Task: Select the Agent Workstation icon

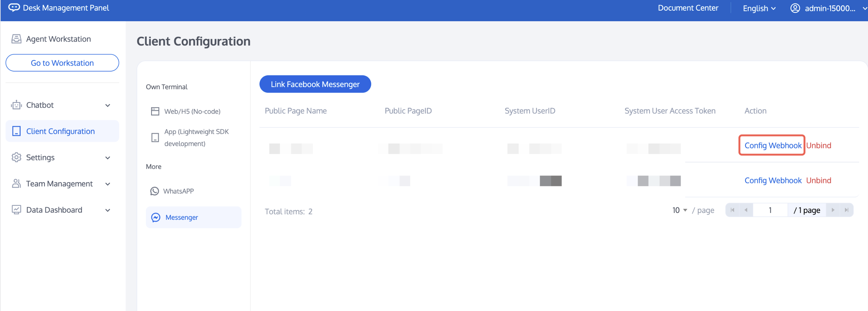Action: pos(16,38)
